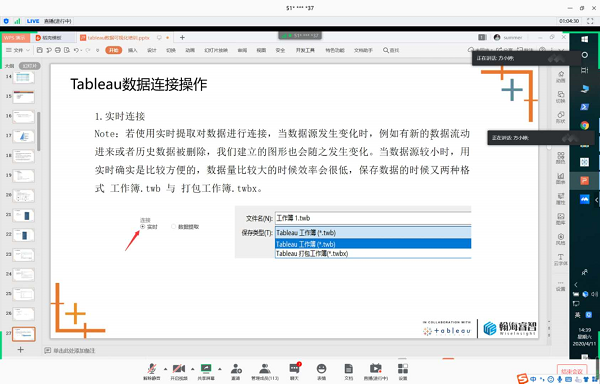Select the 插入 ribbon tab

click(132, 50)
